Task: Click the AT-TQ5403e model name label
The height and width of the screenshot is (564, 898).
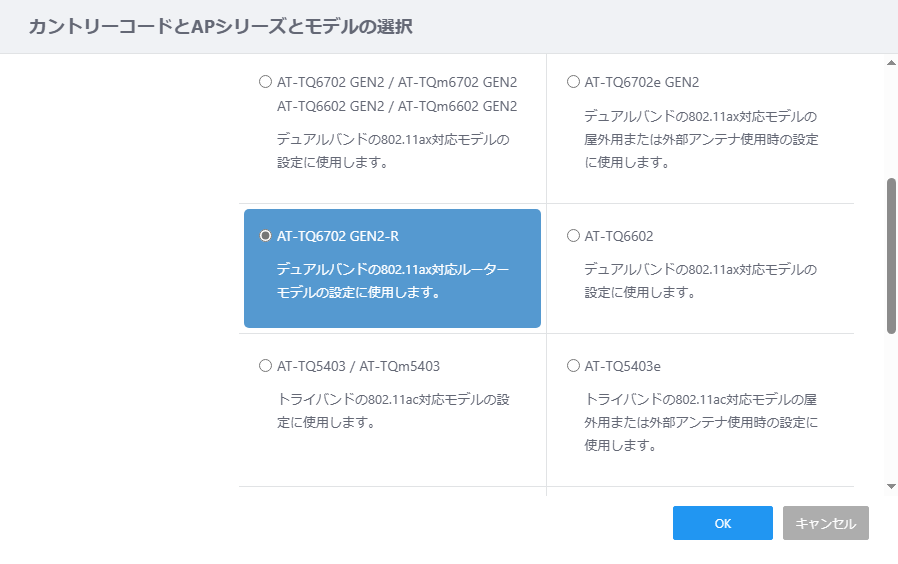Action: pos(623,366)
